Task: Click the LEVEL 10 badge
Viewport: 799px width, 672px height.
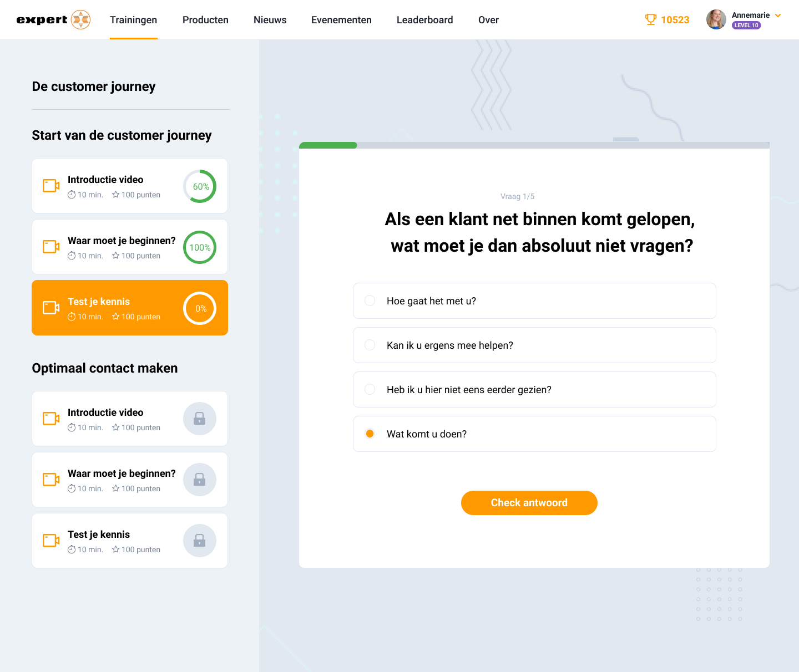Action: [746, 25]
